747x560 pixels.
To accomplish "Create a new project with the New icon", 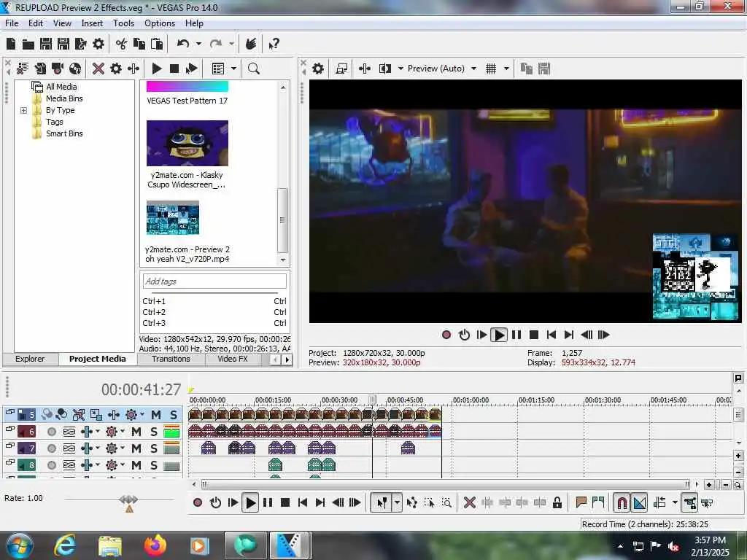I will click(11, 44).
